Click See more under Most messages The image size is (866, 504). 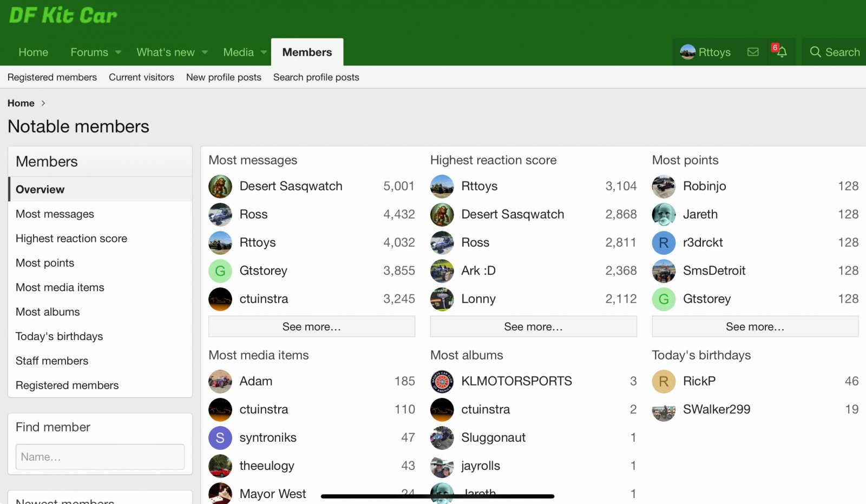(x=312, y=327)
